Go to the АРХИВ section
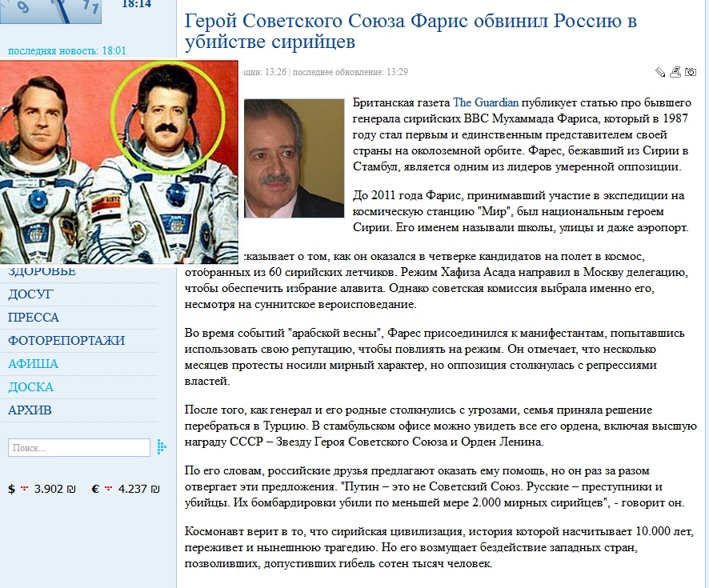 tap(30, 410)
